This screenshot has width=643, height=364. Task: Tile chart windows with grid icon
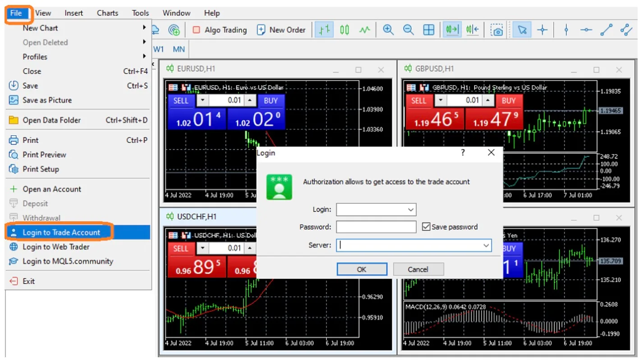(x=429, y=30)
